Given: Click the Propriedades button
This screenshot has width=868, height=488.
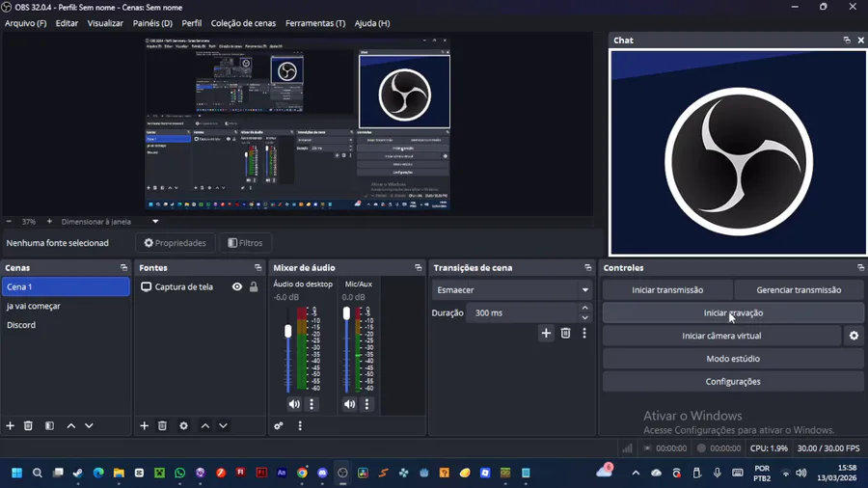Looking at the screenshot, I should coord(175,243).
